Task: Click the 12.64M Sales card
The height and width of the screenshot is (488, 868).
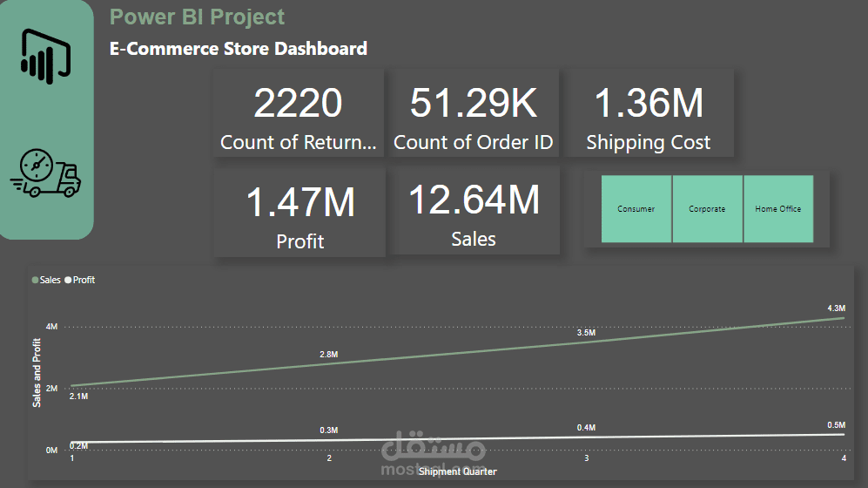Action: (474, 211)
